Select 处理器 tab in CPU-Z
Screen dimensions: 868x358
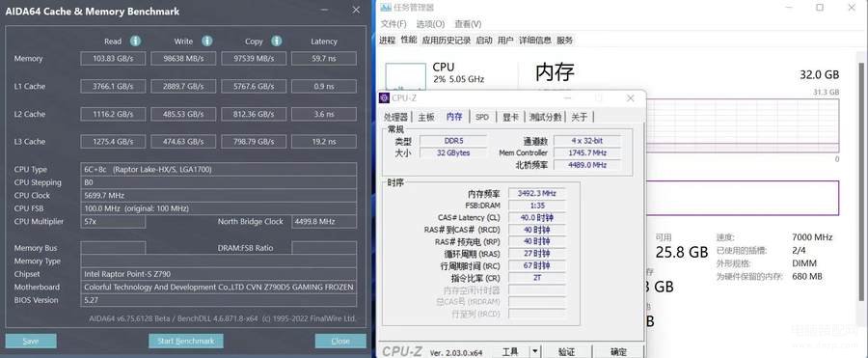click(x=395, y=117)
